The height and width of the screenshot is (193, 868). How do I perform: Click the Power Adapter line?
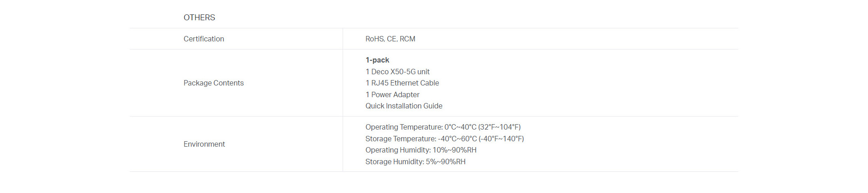pos(393,94)
